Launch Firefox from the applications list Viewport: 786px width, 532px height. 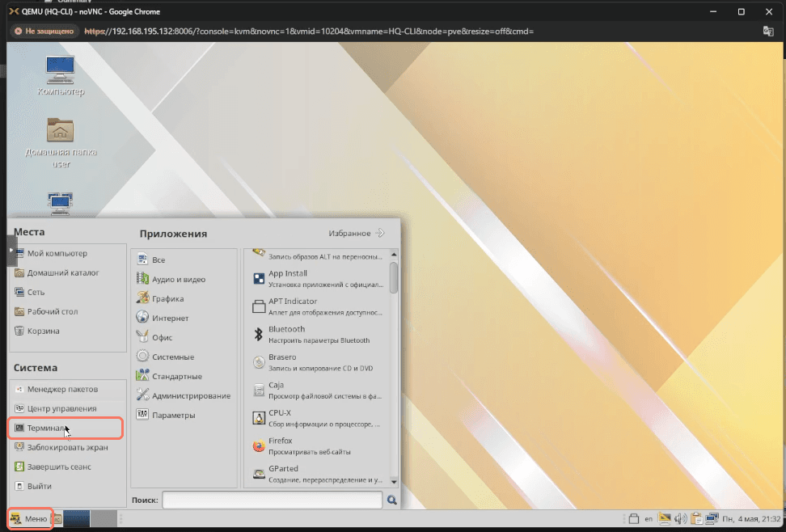pyautogui.click(x=317, y=445)
